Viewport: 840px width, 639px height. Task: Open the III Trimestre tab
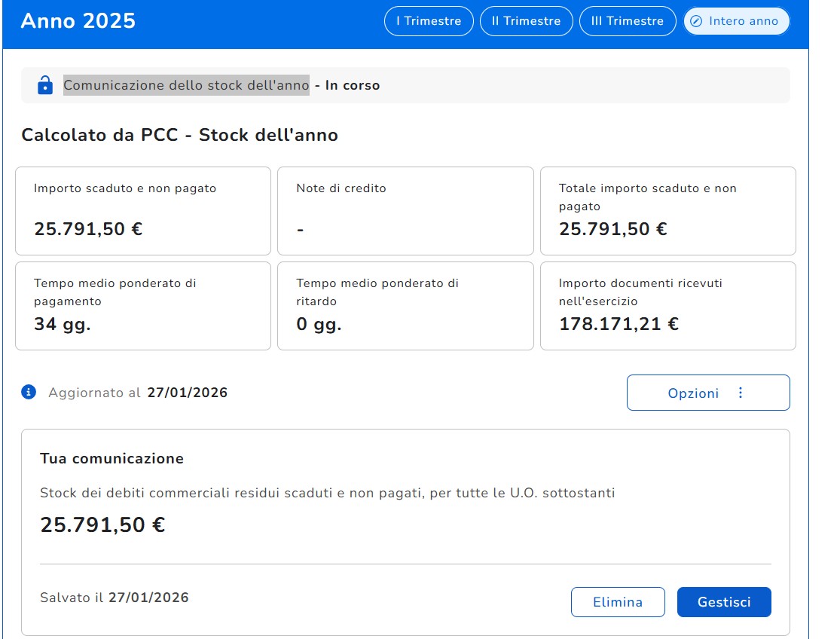pyautogui.click(x=627, y=21)
